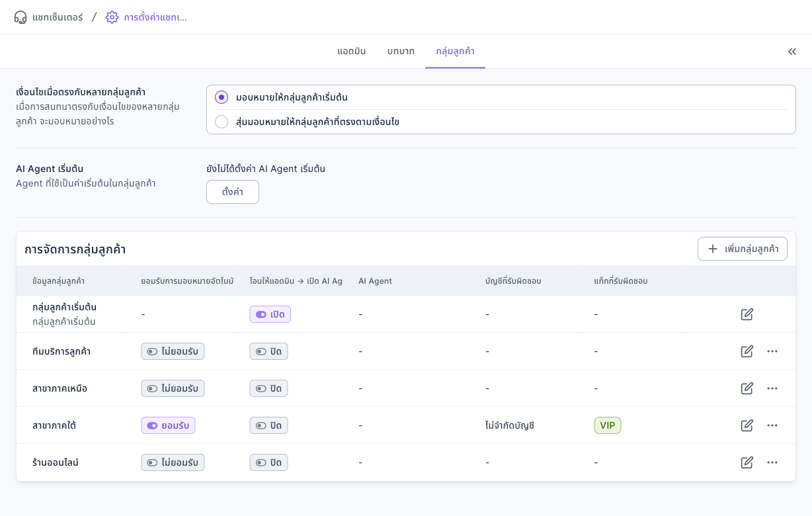Edit the กลุ่มลูกค้าเริ่มต้น row
The height and width of the screenshot is (516, 812).
(747, 314)
